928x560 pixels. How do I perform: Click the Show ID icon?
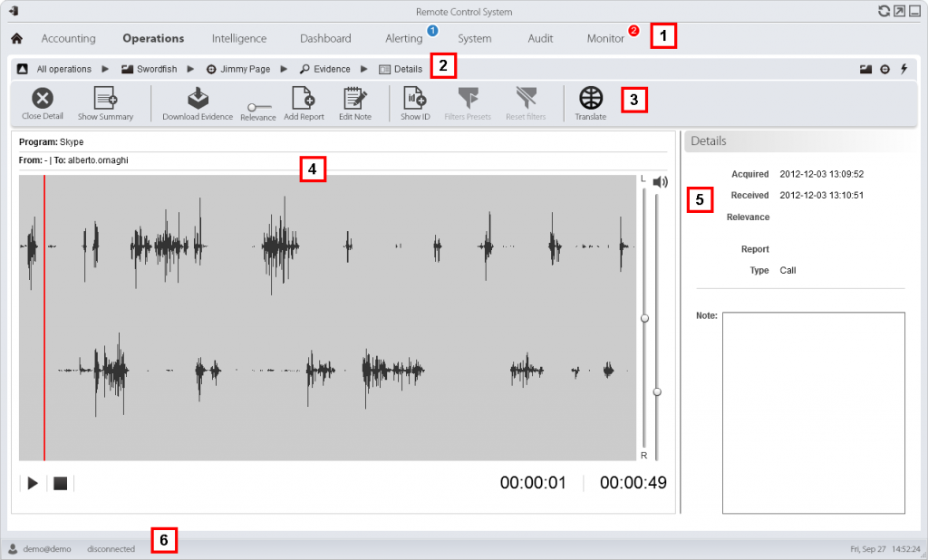(x=414, y=98)
